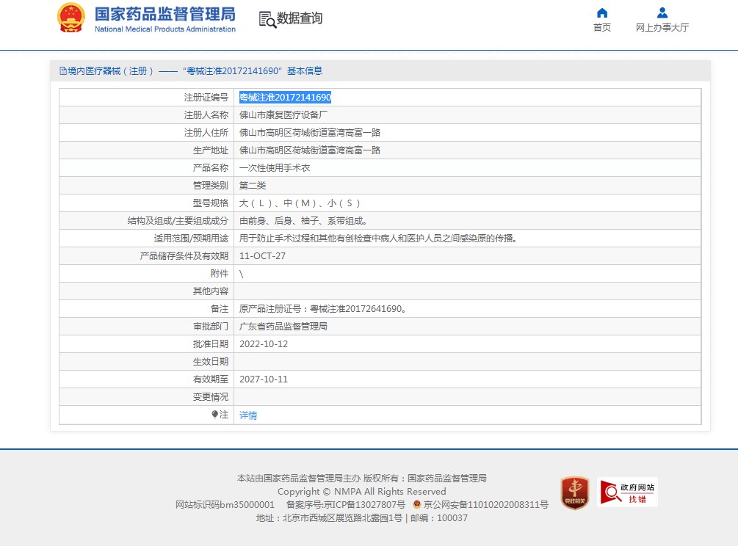Click the Copyright © NMPA footer line
The height and width of the screenshot is (560, 738).
(x=362, y=491)
